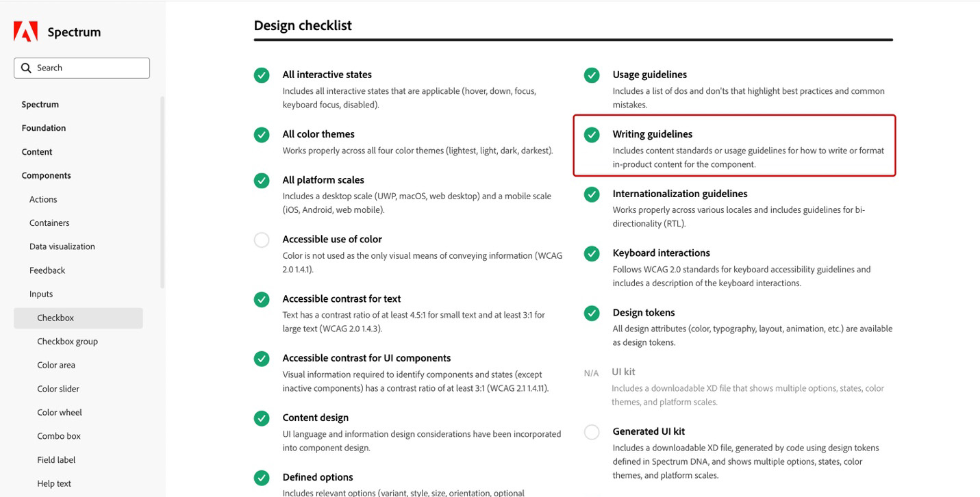
Task: Click the checkmark next to "All color themes"
Action: click(262, 135)
